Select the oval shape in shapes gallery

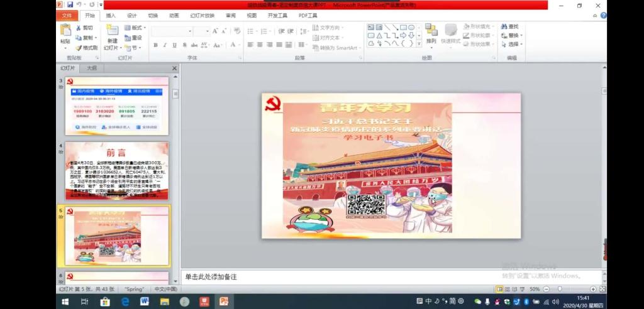click(411, 27)
